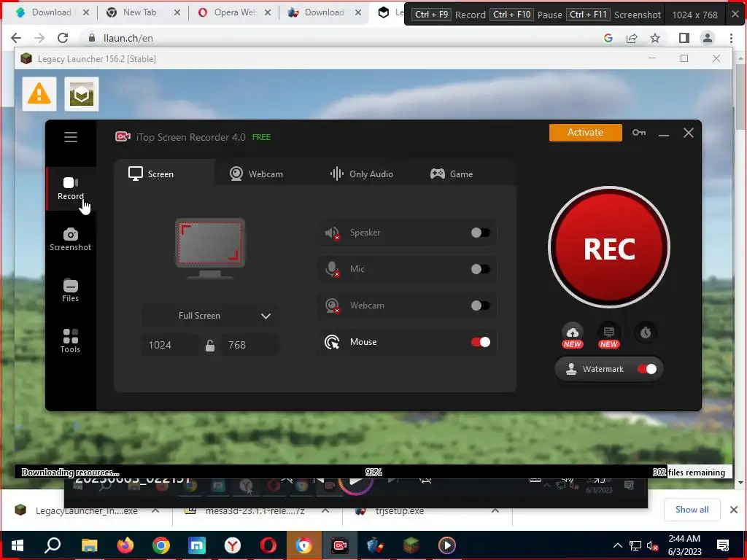Open File Explorer from the taskbar
Image resolution: width=747 pixels, height=560 pixels.
point(89,545)
